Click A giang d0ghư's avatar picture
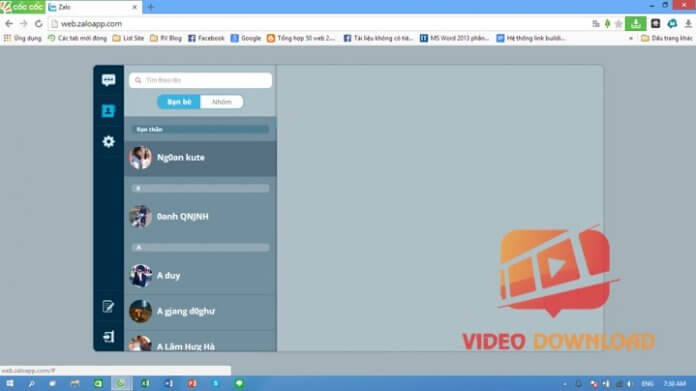The width and height of the screenshot is (696, 391). (x=140, y=311)
